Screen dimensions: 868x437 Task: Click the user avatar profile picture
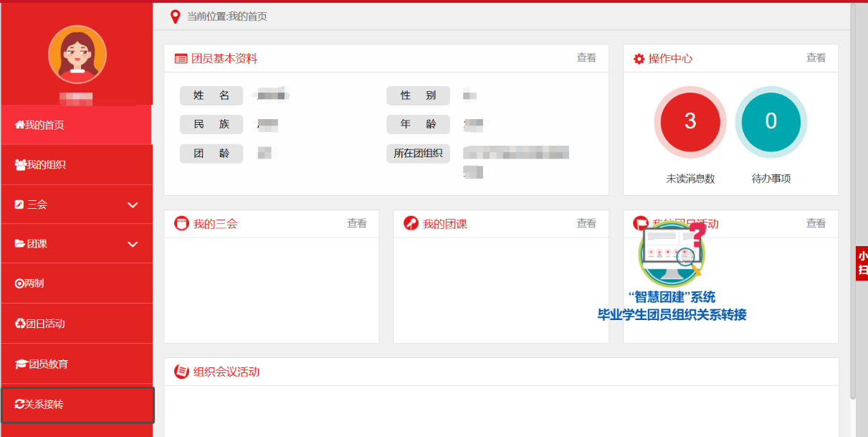[x=77, y=55]
